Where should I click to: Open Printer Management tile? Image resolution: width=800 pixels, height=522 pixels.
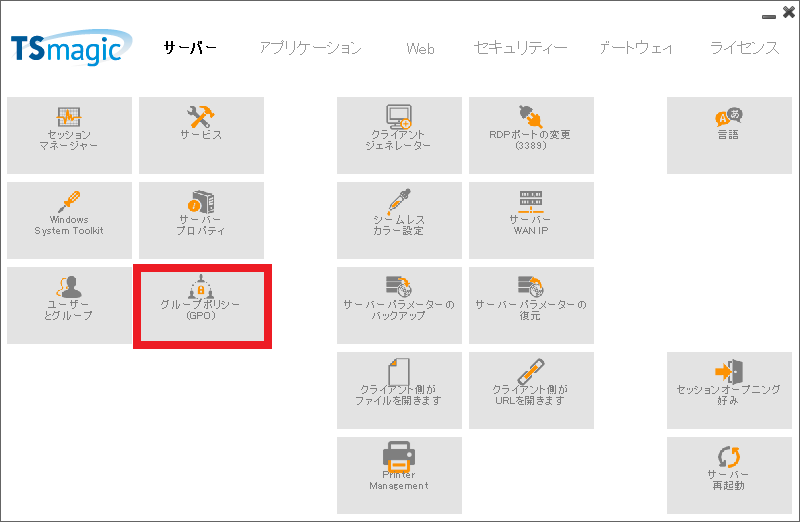[399, 475]
